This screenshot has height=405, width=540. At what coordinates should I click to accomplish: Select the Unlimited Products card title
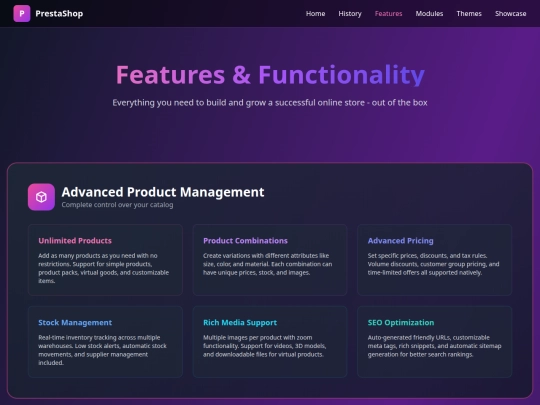[x=75, y=241]
